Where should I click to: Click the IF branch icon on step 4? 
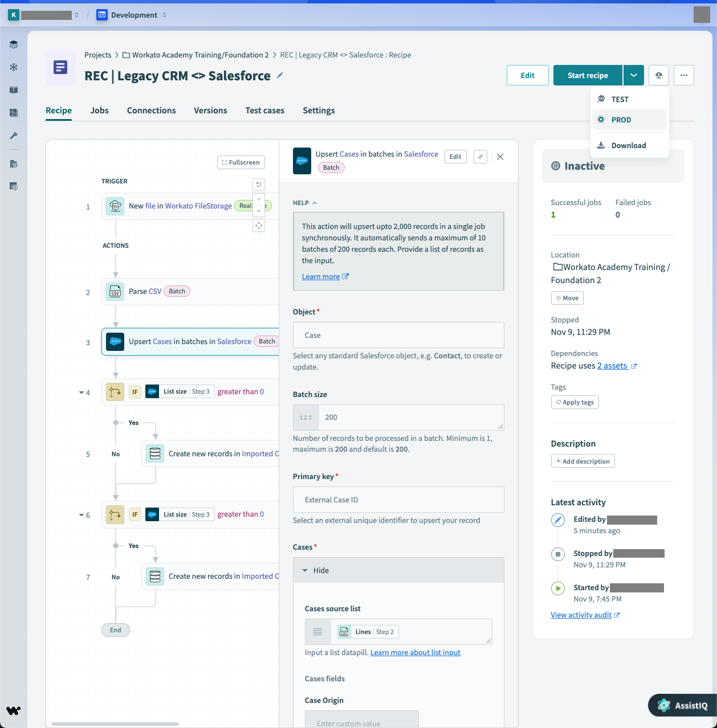[116, 391]
